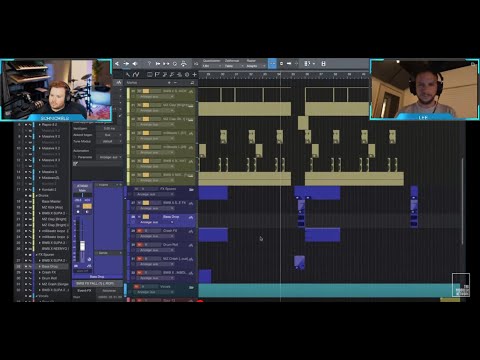Screen dimensions: 480x360
Task: Click the Sends header in channel strip
Action: [x=109, y=253]
